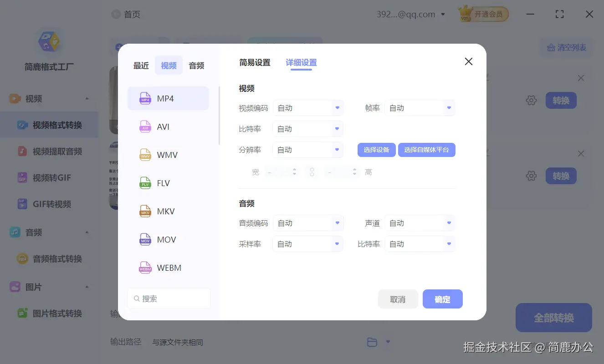Click the 简鹿格式工厂 app logo
This screenshot has width=604, height=364.
click(x=49, y=41)
